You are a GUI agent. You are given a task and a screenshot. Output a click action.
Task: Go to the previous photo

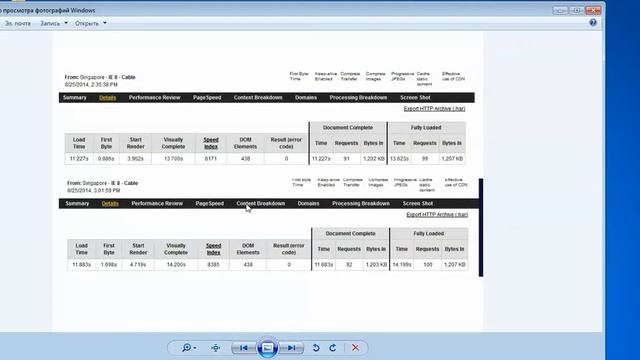point(244,348)
